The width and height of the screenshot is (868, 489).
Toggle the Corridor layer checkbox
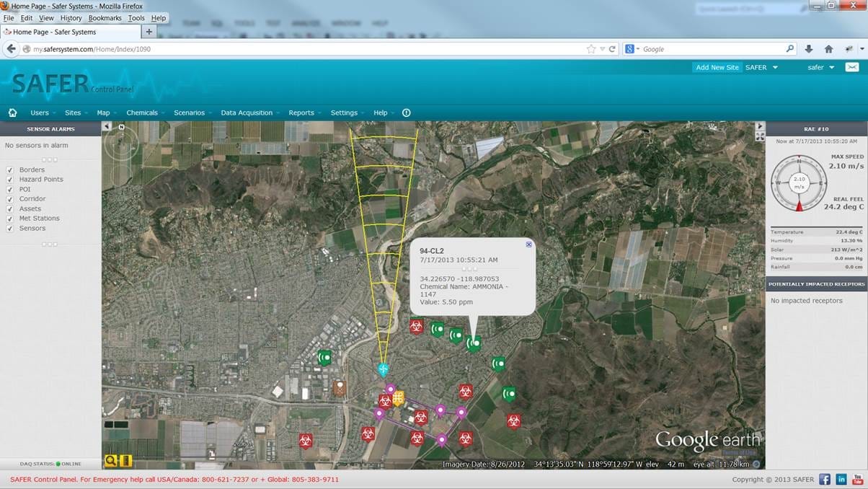tap(10, 199)
